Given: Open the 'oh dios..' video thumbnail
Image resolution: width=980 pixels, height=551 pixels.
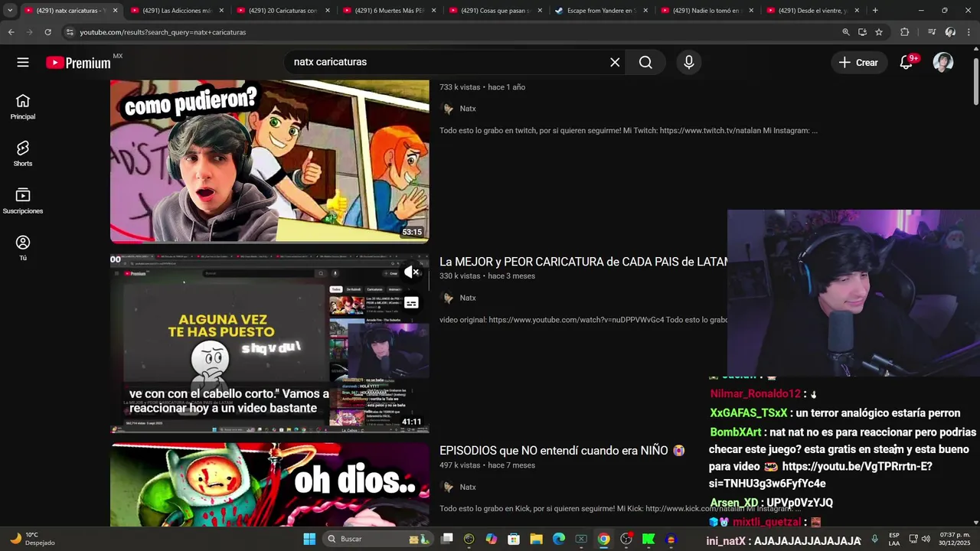Looking at the screenshot, I should coord(269,484).
